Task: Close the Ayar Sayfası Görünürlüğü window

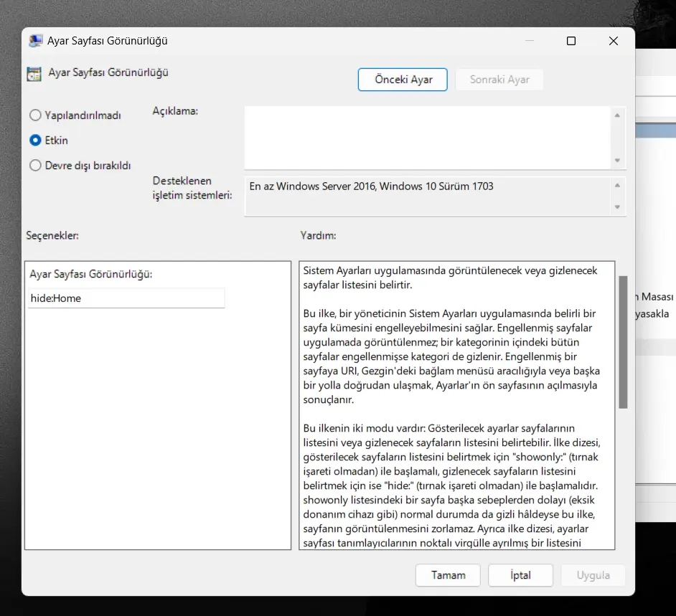Action: pyautogui.click(x=614, y=41)
